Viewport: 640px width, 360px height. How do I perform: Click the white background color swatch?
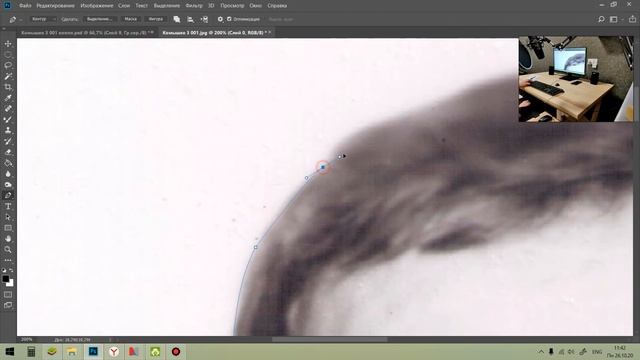tap(11, 283)
